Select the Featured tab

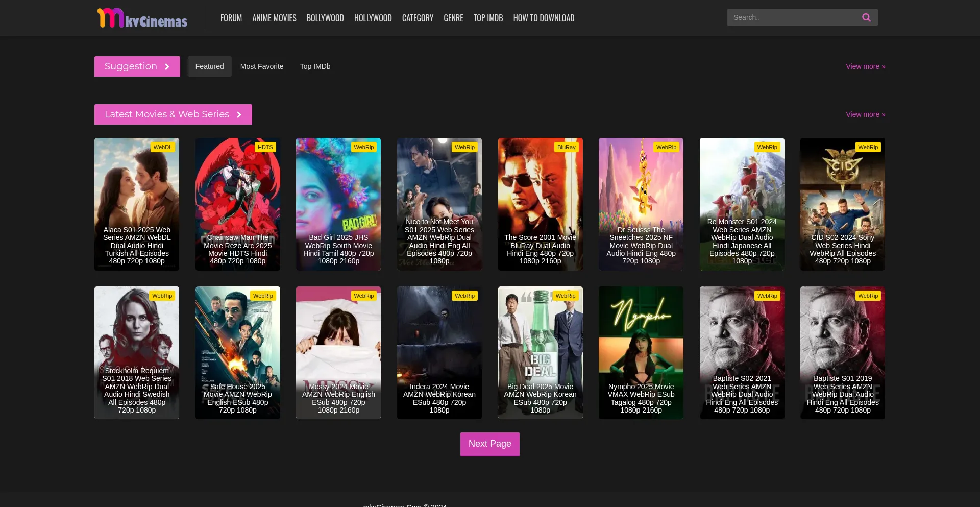point(209,66)
